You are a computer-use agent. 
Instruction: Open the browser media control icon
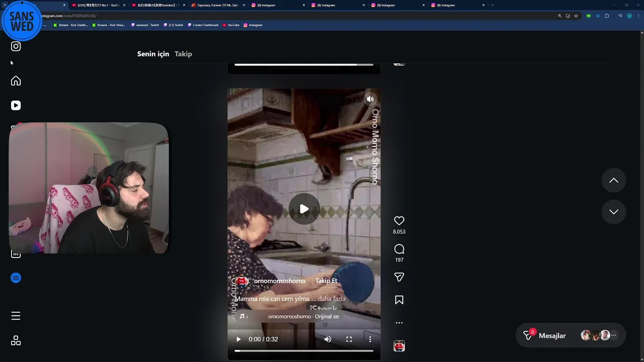click(620, 16)
